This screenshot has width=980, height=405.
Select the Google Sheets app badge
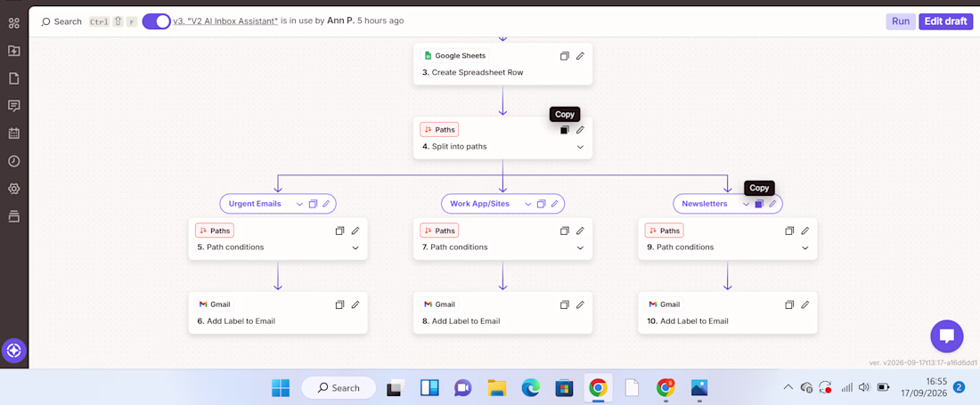pyautogui.click(x=454, y=55)
